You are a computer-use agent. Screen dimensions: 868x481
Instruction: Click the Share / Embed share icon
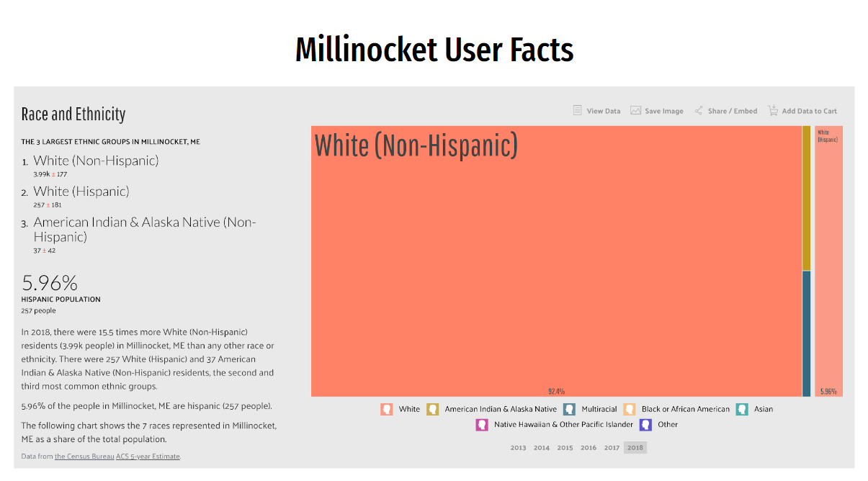tap(699, 111)
